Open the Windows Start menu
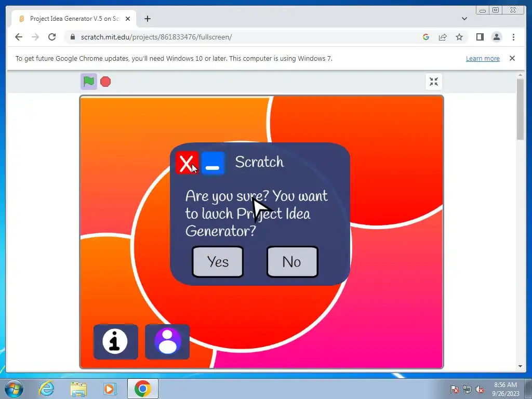Viewport: 532px width, 399px height. point(14,389)
